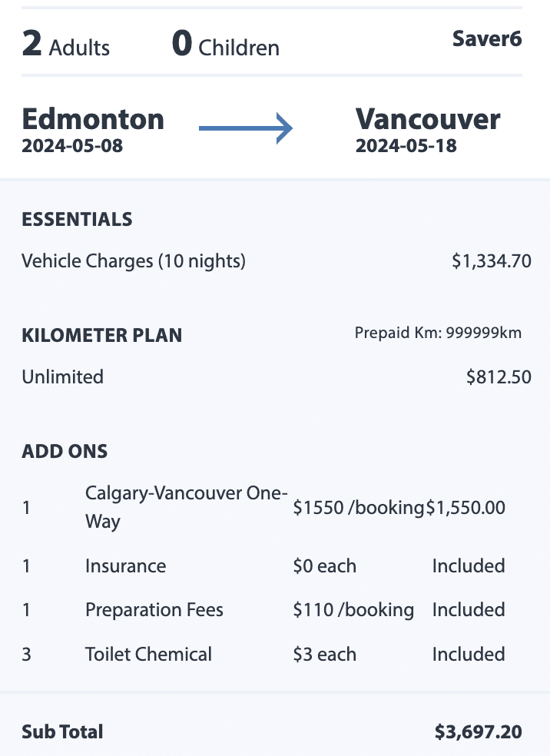The width and height of the screenshot is (550, 756).
Task: Select the Saver6 vehicle label
Action: (x=487, y=39)
